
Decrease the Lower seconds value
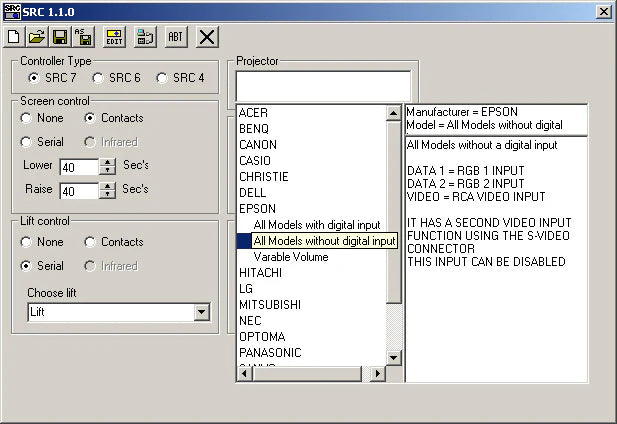[x=107, y=170]
